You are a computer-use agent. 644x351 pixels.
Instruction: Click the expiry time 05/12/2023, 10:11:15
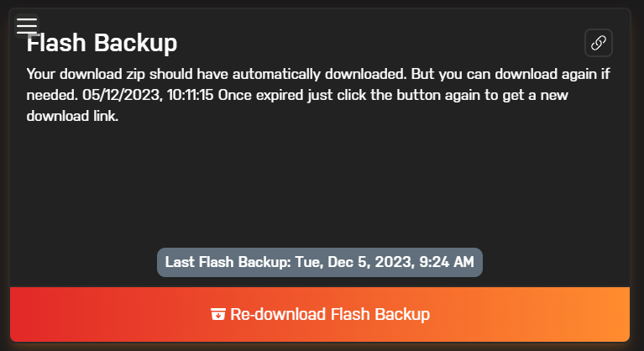click(148, 95)
